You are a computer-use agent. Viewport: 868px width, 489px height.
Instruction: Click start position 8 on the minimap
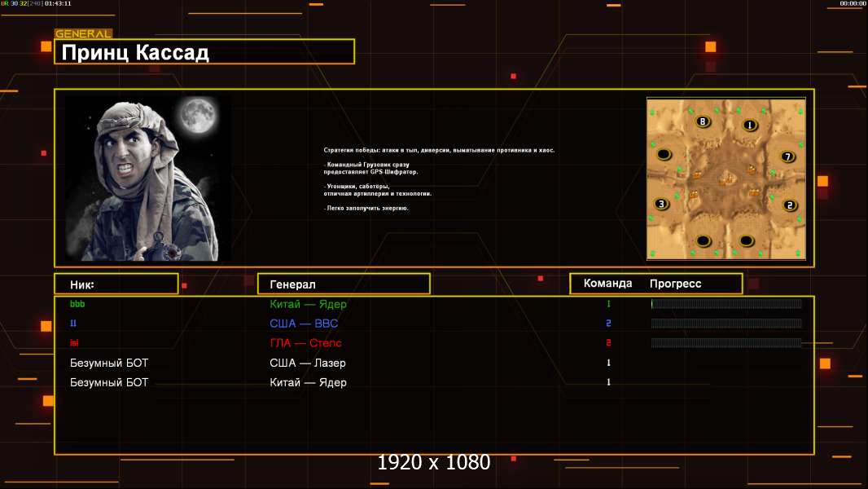[704, 122]
